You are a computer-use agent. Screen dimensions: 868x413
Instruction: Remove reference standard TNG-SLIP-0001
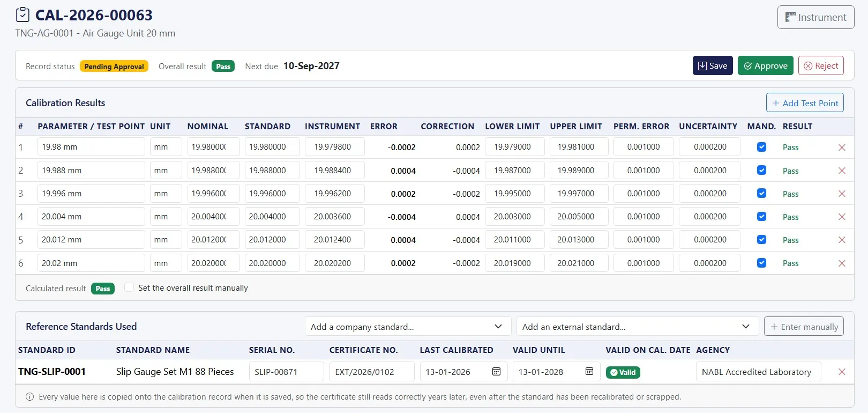(x=842, y=372)
